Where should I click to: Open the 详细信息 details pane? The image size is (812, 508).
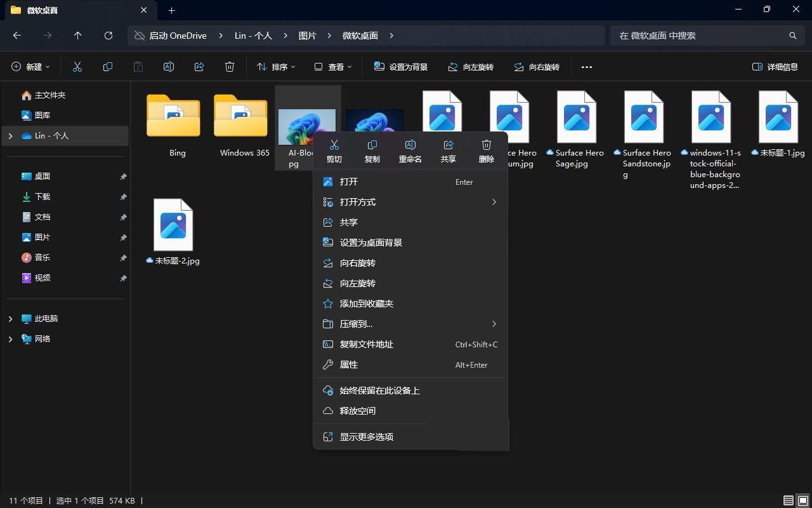[774, 67]
